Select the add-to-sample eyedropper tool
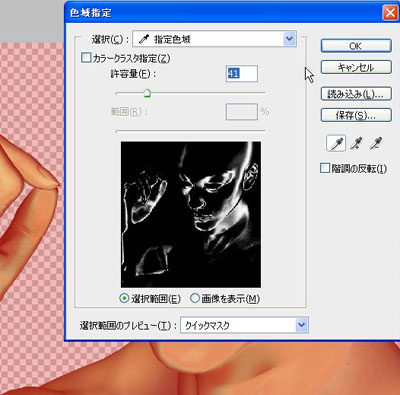 [356, 144]
